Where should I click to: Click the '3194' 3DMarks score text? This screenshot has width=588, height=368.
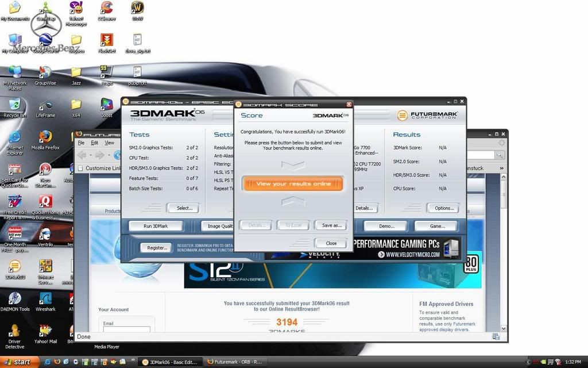[x=287, y=322]
